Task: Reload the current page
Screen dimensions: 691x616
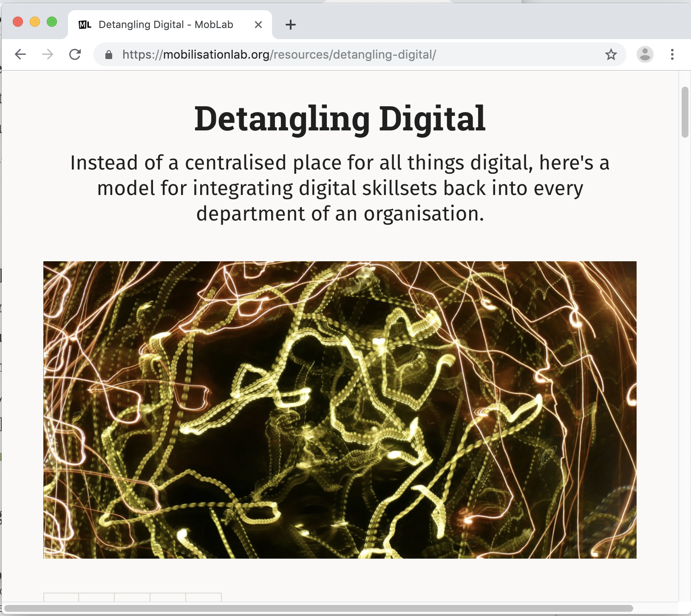Action: [x=75, y=54]
